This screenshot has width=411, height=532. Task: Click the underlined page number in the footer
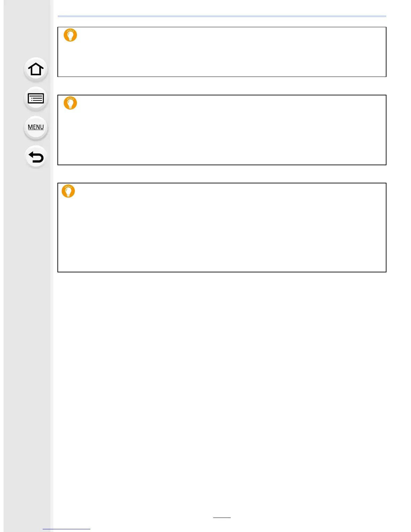[222, 517]
